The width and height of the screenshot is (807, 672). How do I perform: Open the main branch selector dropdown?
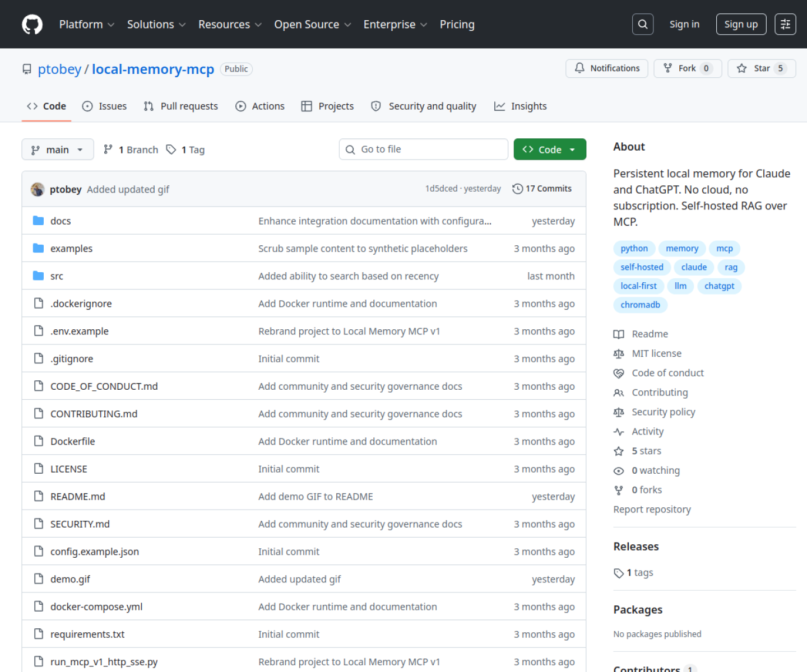pyautogui.click(x=58, y=150)
